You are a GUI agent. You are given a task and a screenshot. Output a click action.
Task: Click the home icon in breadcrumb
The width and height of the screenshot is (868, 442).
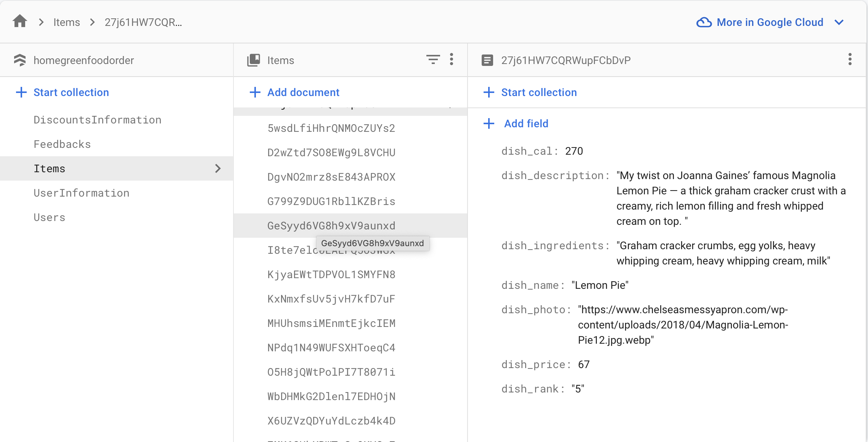[20, 21]
